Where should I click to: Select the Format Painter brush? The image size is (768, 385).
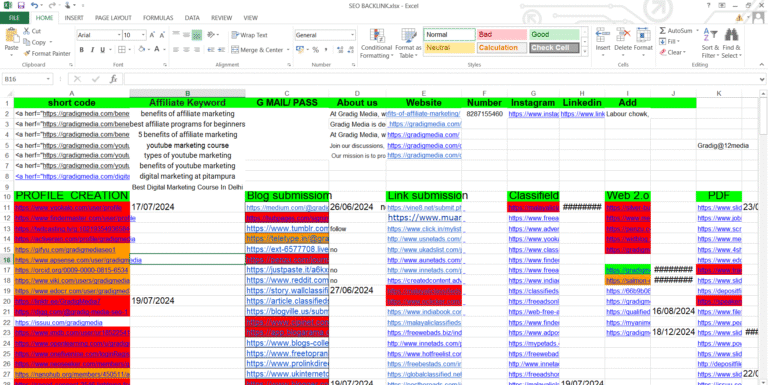tap(27, 53)
